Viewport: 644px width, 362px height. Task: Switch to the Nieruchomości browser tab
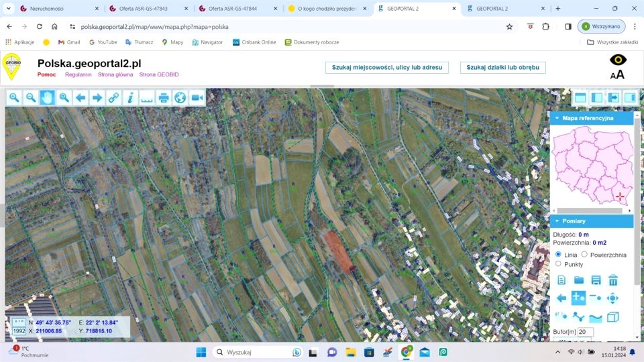click(x=52, y=9)
